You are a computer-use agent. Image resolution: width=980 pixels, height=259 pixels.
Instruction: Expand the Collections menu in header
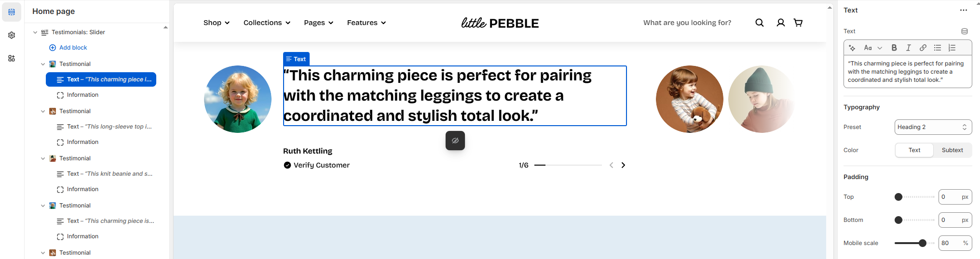tap(267, 23)
